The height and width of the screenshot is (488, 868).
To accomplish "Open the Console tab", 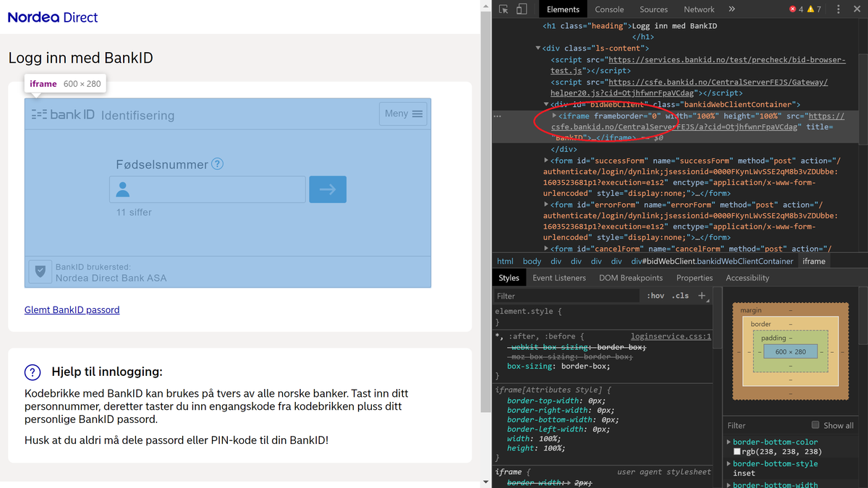I will click(609, 9).
